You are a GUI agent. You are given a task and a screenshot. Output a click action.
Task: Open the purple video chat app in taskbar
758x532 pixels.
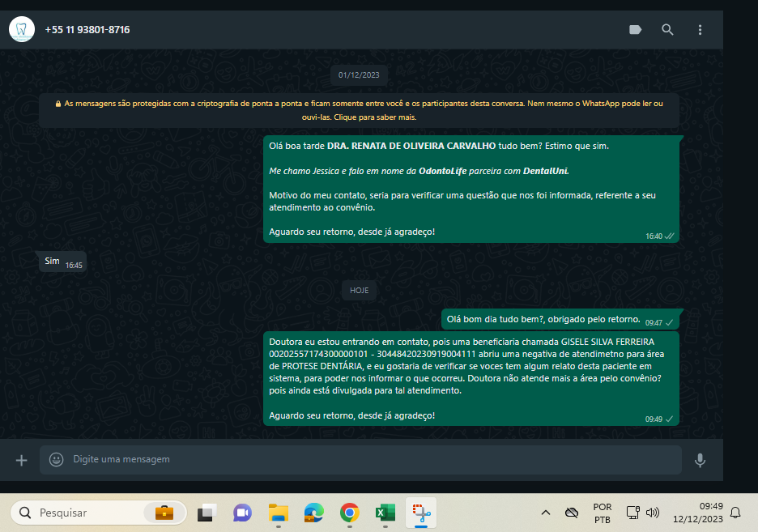tap(242, 513)
